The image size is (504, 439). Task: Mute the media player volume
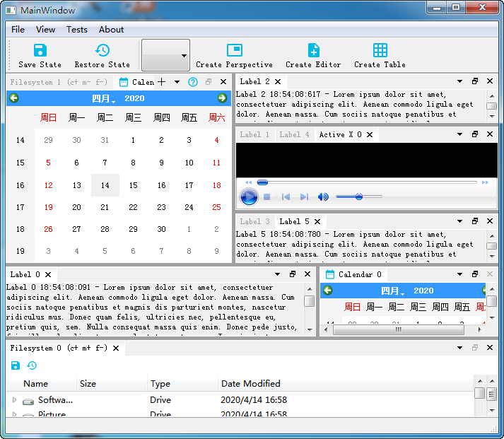(323, 197)
